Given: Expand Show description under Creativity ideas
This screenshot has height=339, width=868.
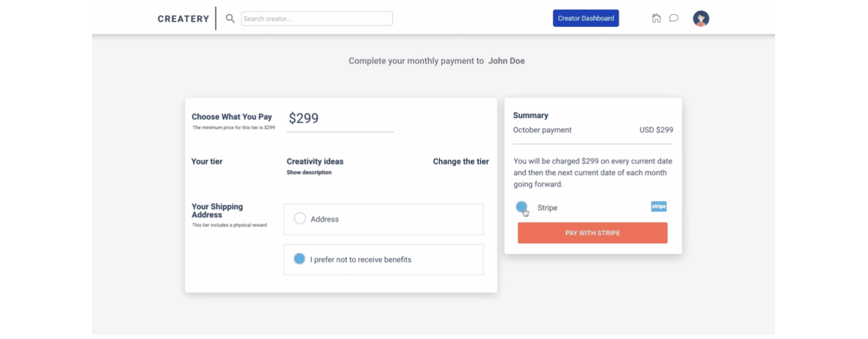Looking at the screenshot, I should pos(309,172).
